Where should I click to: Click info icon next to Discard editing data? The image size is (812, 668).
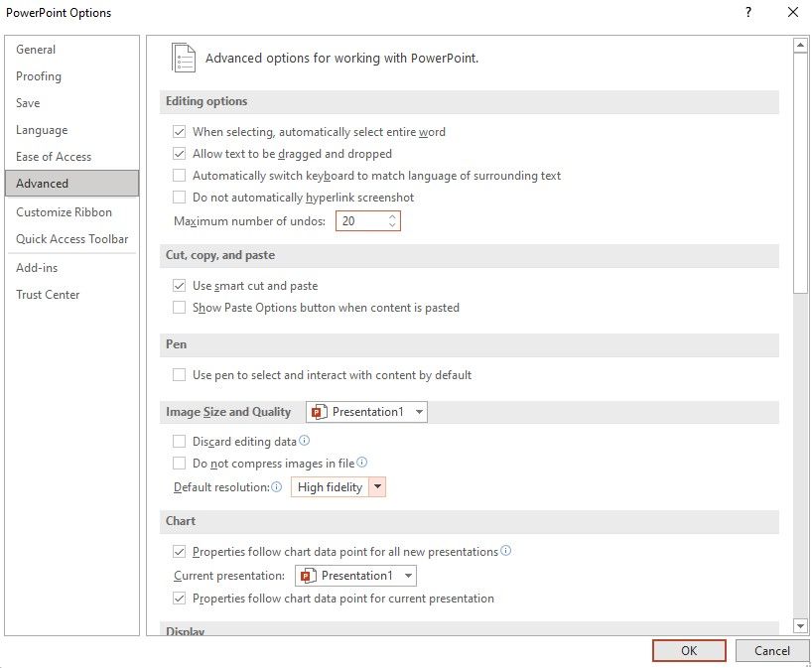tap(305, 441)
